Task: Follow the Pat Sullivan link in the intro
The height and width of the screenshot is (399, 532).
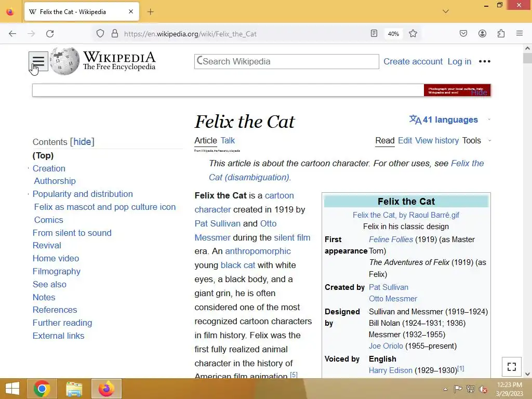Action: coord(218,223)
